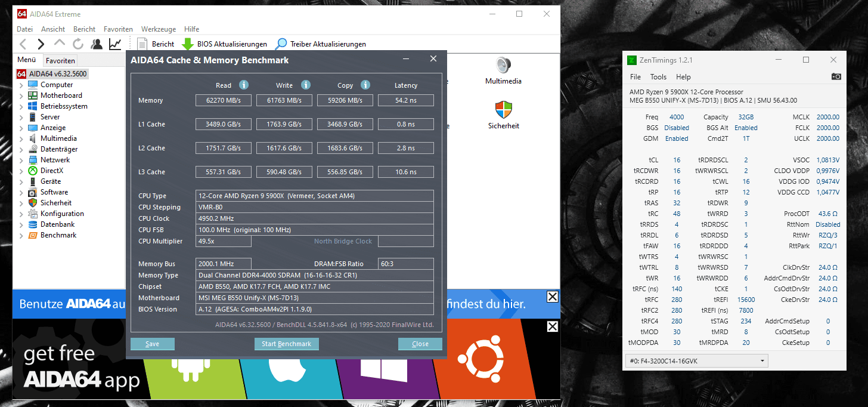This screenshot has height=407, width=868.
Task: Click the AIDA64 Extreme title bar logo
Action: point(22,14)
